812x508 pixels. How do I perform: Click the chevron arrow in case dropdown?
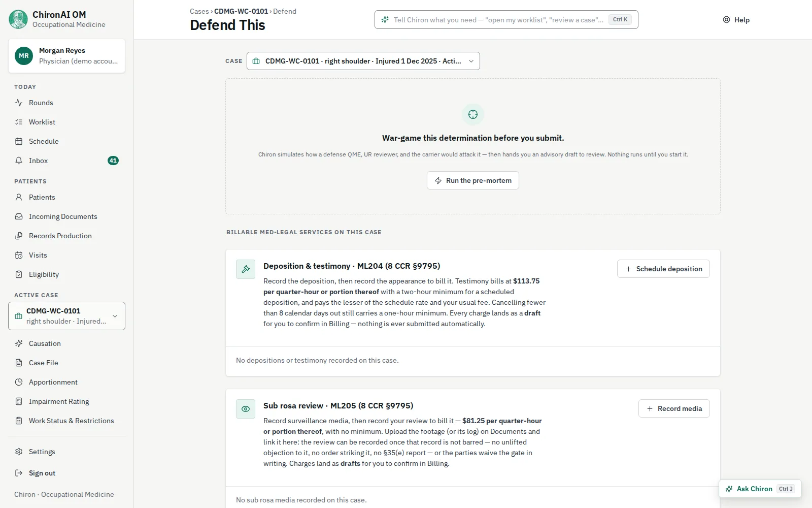pos(471,61)
